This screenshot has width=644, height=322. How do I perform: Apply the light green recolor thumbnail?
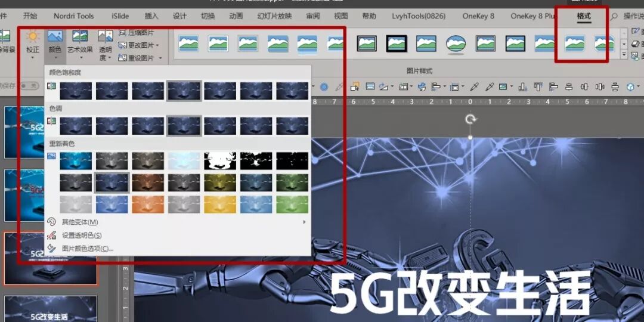[x=292, y=205]
